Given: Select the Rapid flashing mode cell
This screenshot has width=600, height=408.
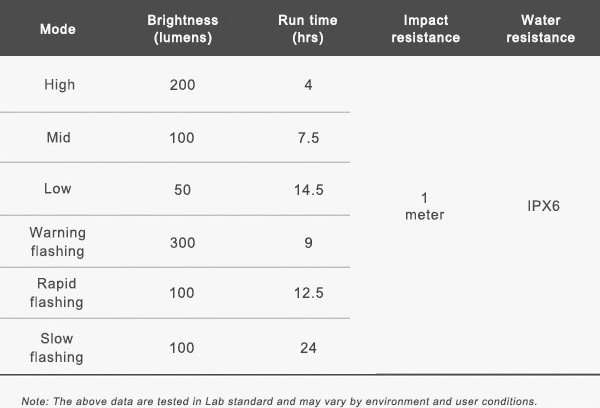Looking at the screenshot, I should click(57, 293).
